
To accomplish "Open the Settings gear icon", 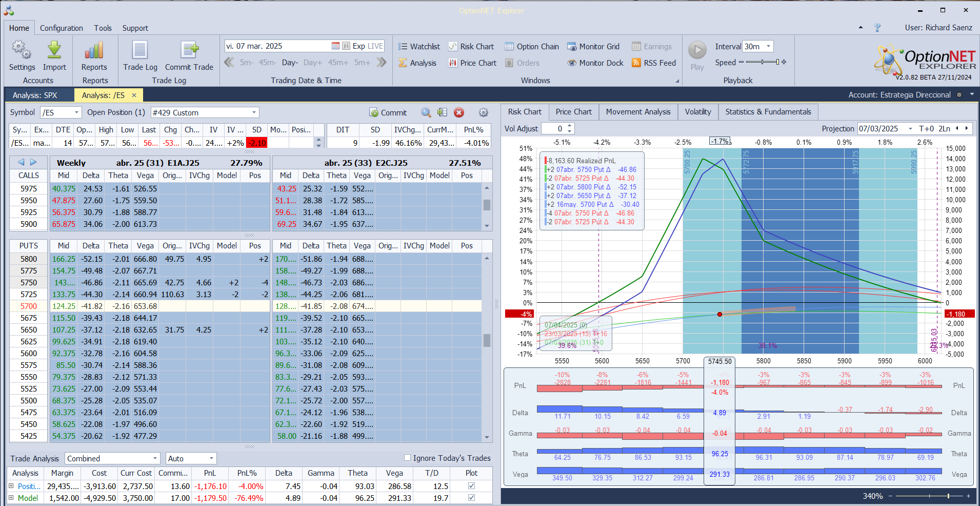I will [22, 50].
